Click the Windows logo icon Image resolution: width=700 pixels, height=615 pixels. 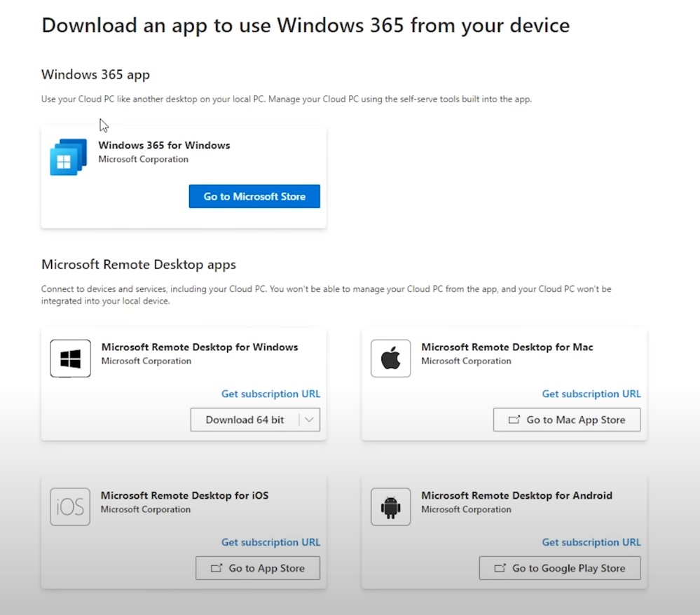(70, 359)
